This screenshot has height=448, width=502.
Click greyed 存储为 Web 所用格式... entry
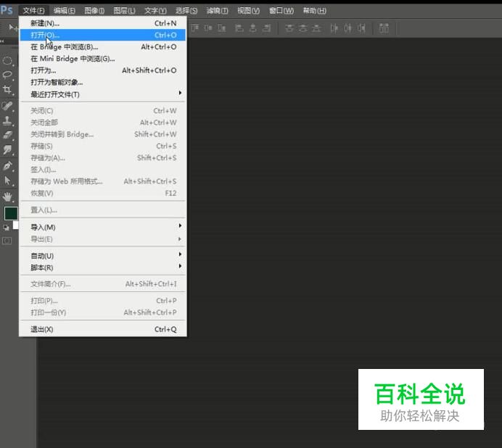click(x=103, y=181)
